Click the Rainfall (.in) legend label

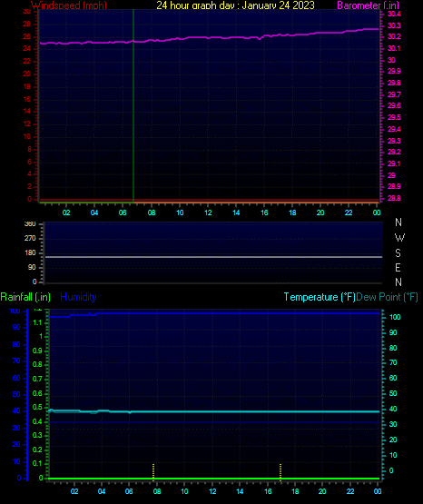click(x=25, y=297)
